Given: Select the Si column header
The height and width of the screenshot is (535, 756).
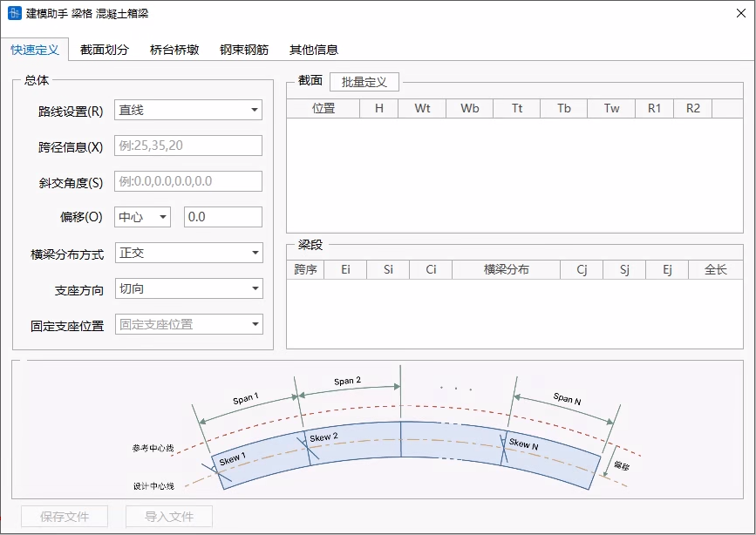Looking at the screenshot, I should pyautogui.click(x=388, y=269).
